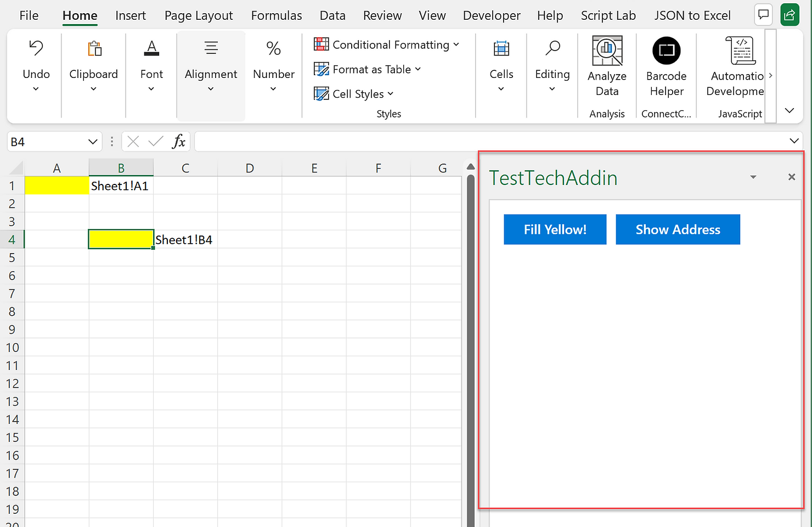Click the Show Address button
Viewport: 812px width, 527px height.
pos(678,229)
